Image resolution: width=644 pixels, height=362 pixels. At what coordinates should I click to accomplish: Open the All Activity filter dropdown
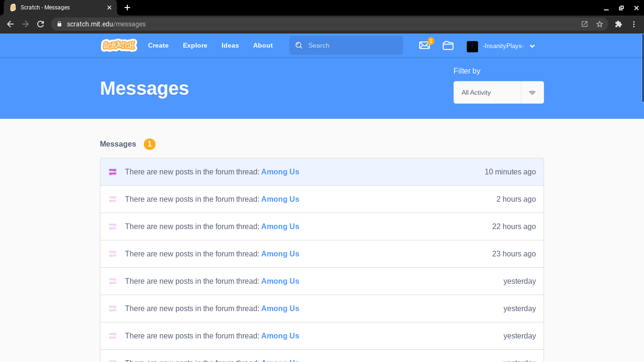click(499, 92)
